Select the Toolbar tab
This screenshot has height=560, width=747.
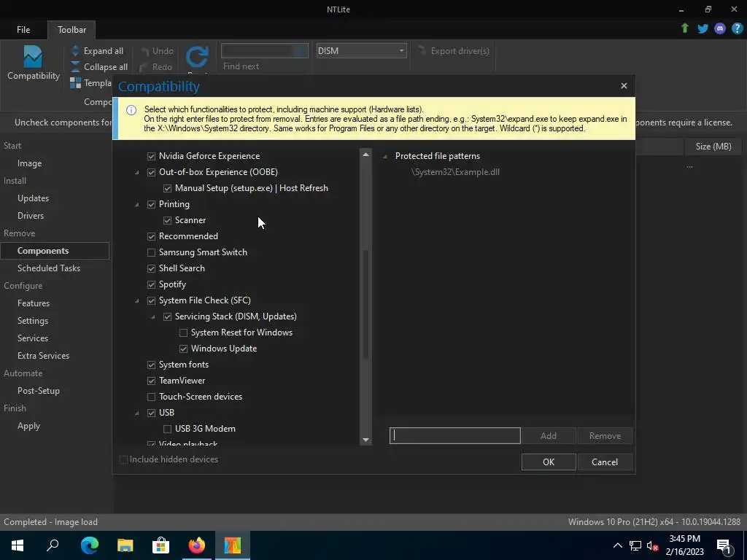tap(72, 29)
